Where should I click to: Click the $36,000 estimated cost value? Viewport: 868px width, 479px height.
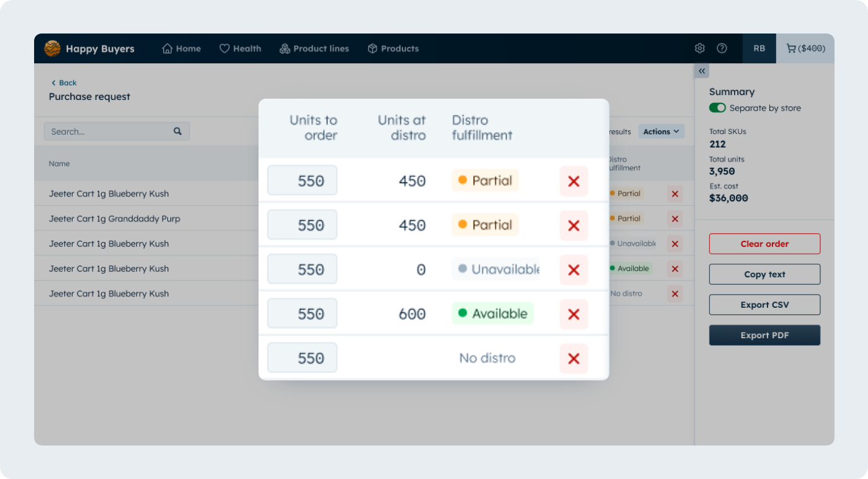click(x=728, y=199)
